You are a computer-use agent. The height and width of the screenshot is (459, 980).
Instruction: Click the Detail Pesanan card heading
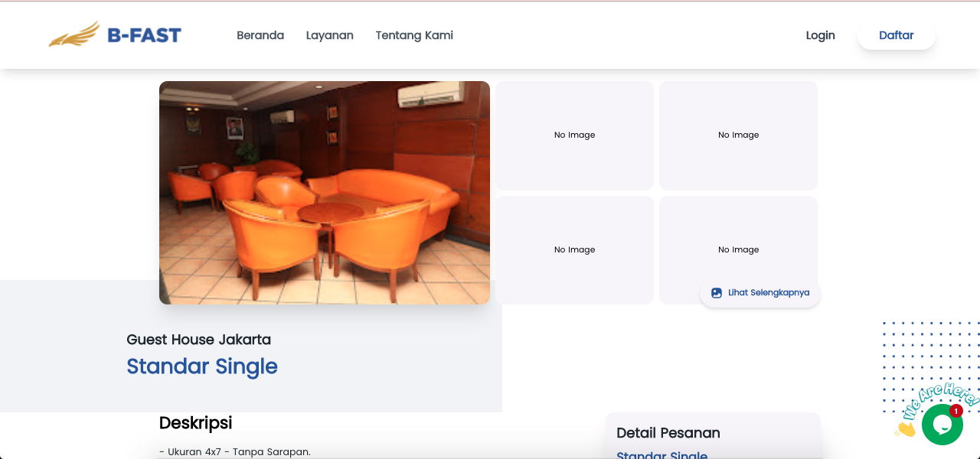tap(668, 433)
